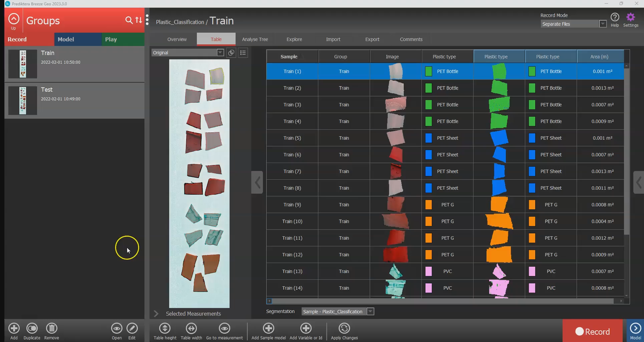
Task: Click the Go to measurement icon
Action: pos(224,329)
